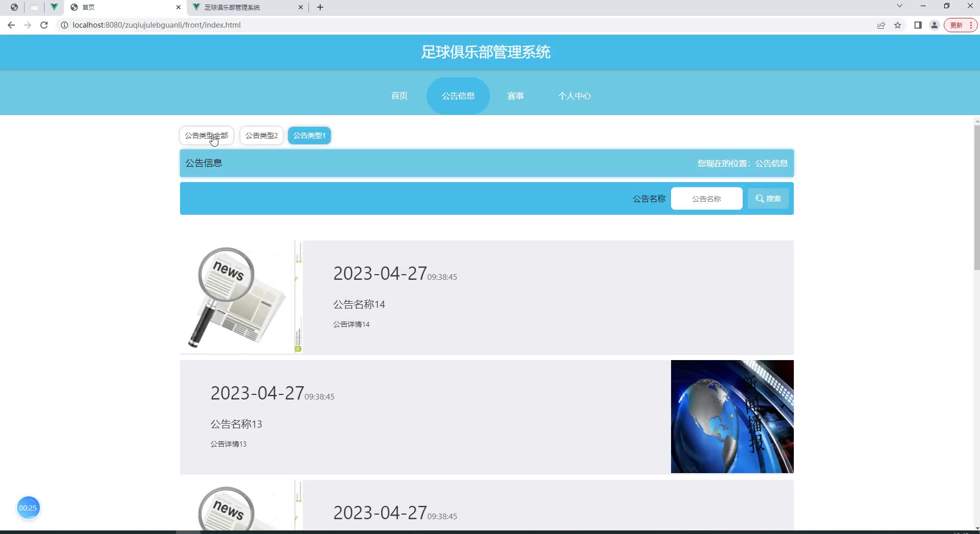The width and height of the screenshot is (980, 534).
Task: Expand the tab search chevron
Action: pos(900,6)
